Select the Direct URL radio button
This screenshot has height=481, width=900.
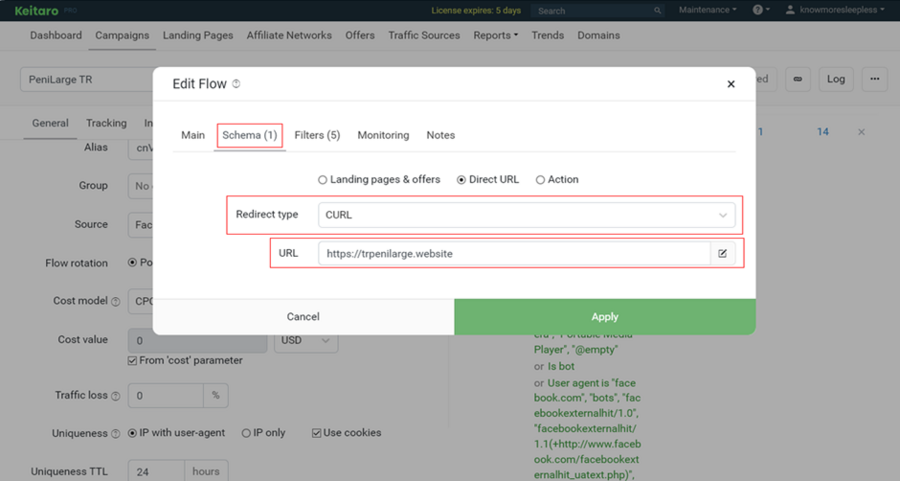461,180
